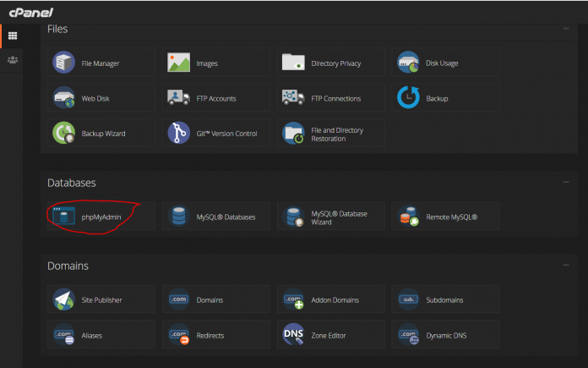Click the Remote MySQL label
This screenshot has width=588, height=368.
click(451, 217)
